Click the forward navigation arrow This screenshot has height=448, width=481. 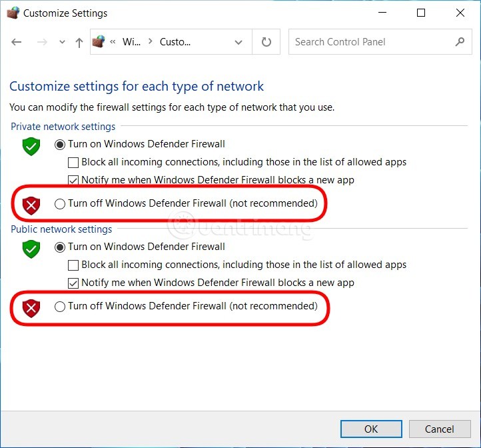[42, 42]
